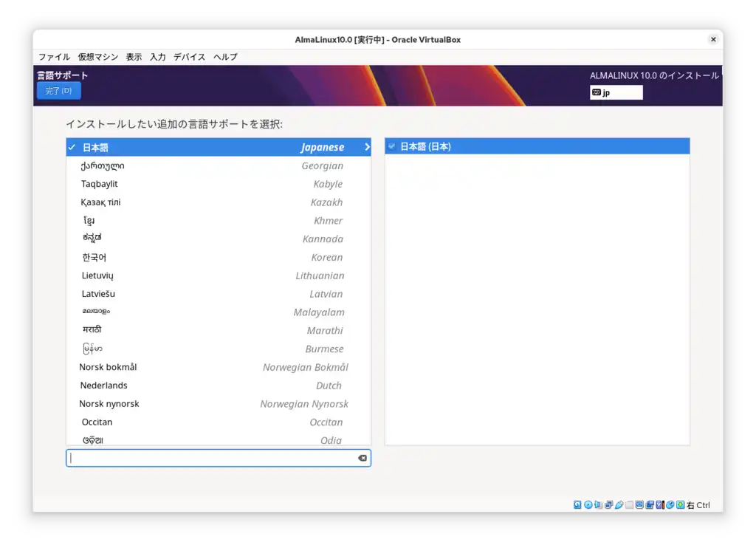
Task: Uncheck the 日本語 language checkbox
Action: [71, 147]
